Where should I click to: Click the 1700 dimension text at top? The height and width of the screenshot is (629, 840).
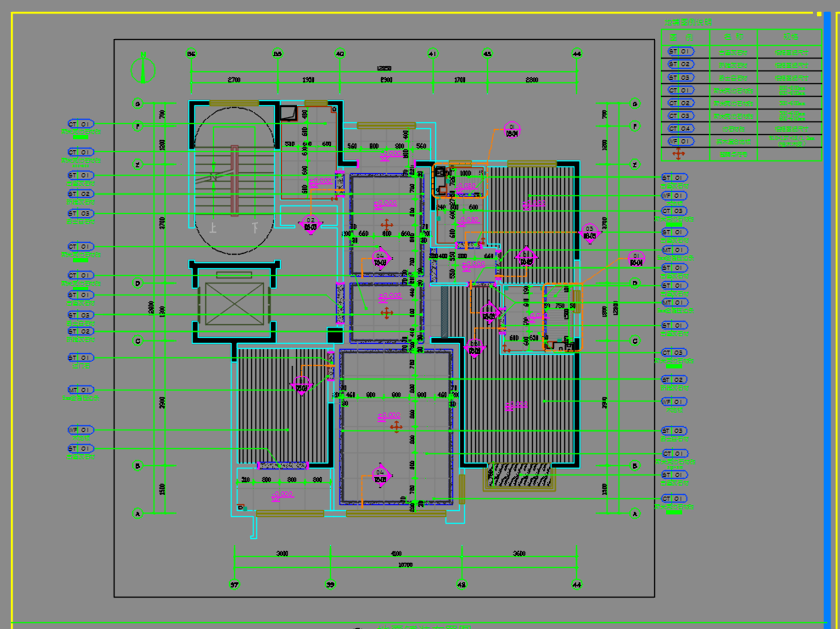460,80
